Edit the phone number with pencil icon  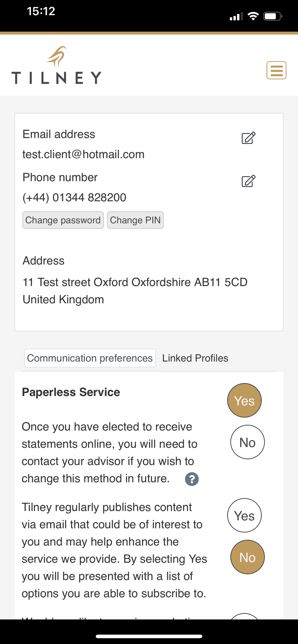coord(248,181)
